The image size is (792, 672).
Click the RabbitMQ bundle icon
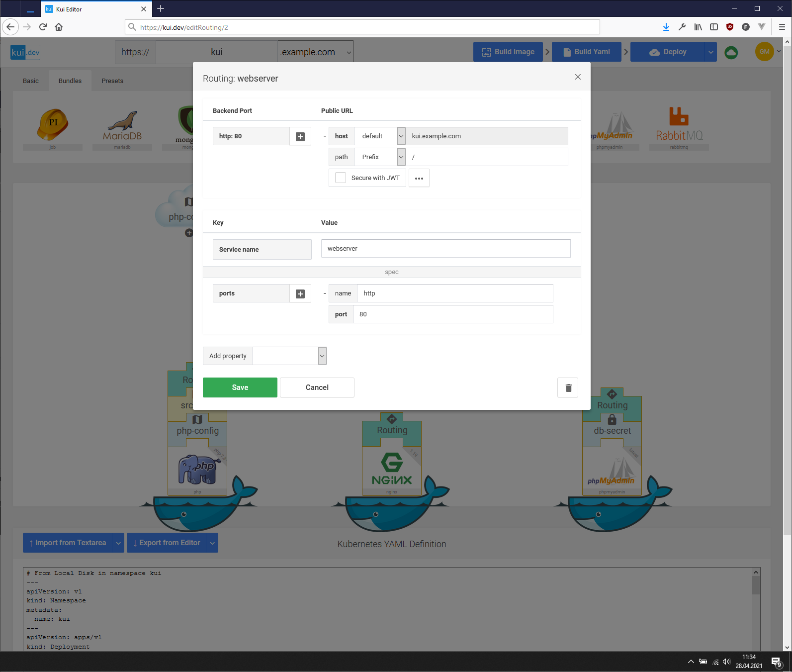coord(679,125)
